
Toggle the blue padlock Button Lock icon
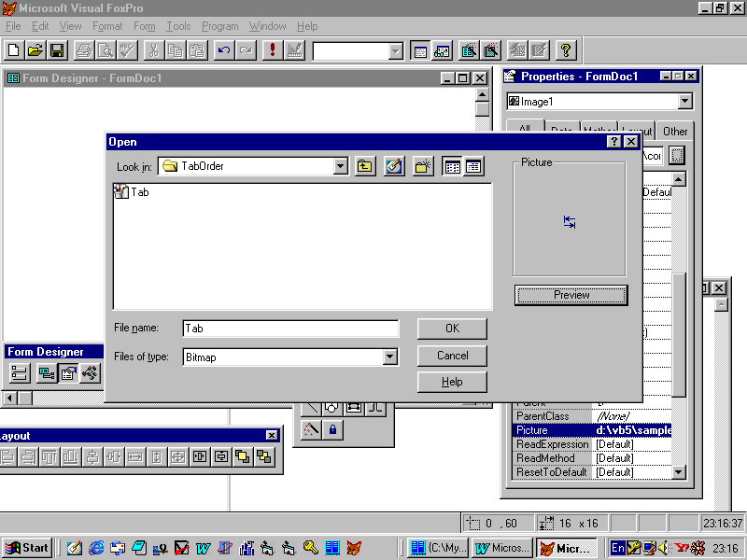332,430
